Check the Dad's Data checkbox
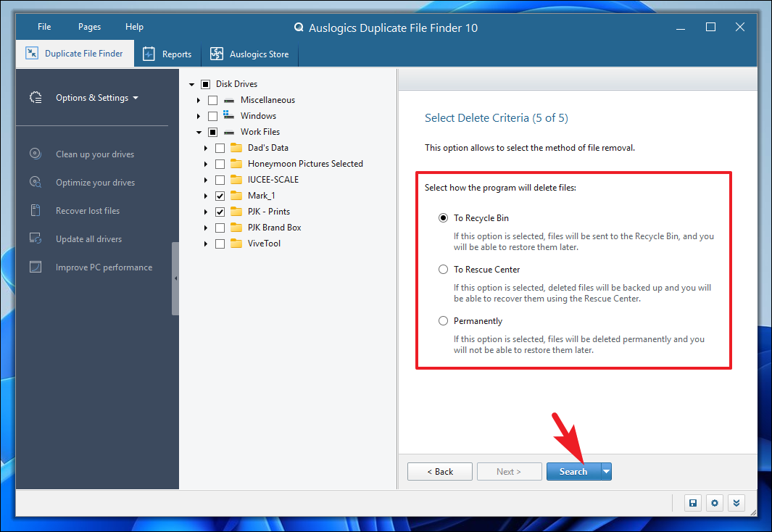This screenshot has height=532, width=772. [x=220, y=148]
